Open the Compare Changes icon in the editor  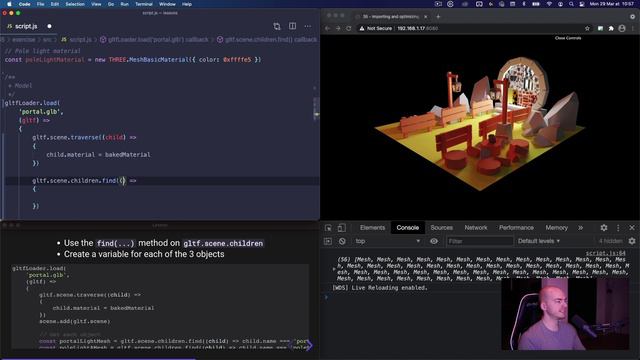click(277, 26)
